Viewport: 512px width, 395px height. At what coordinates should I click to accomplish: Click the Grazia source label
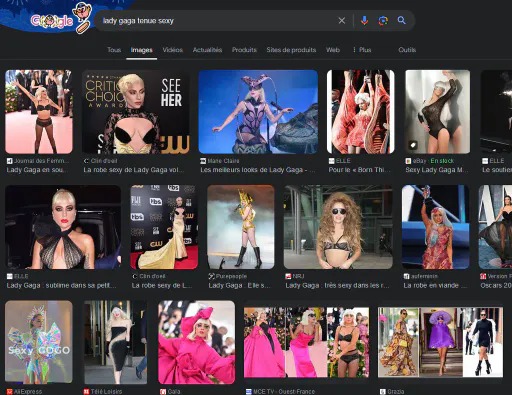(x=392, y=392)
